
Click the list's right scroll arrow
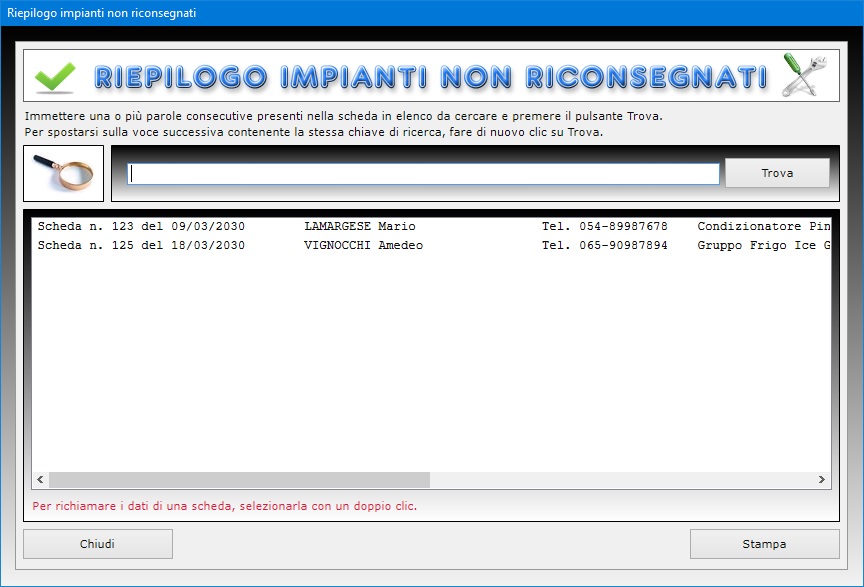point(822,480)
